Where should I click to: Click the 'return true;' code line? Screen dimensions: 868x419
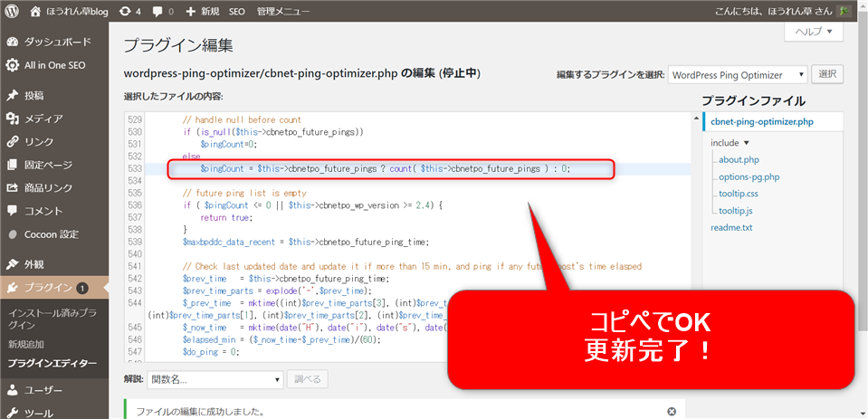coord(226,217)
